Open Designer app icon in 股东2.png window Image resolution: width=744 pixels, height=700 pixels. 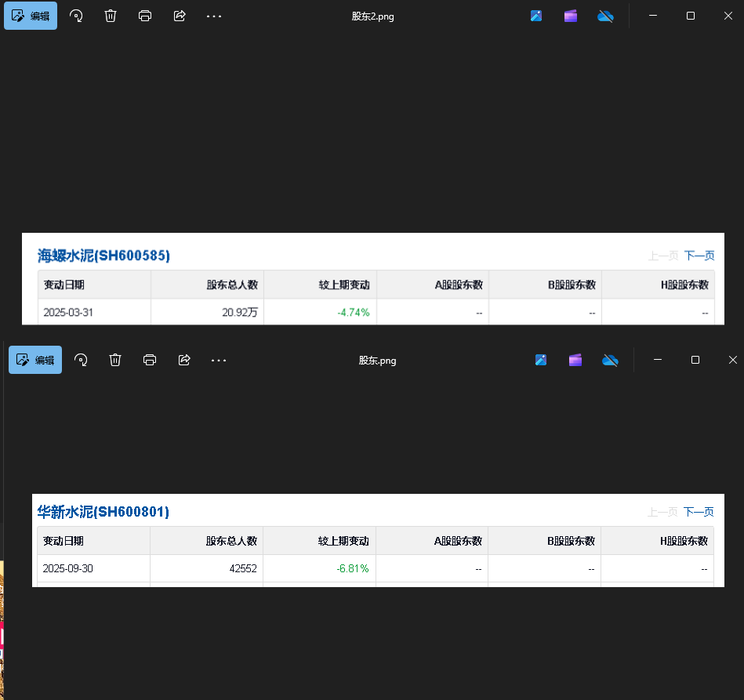pos(536,16)
